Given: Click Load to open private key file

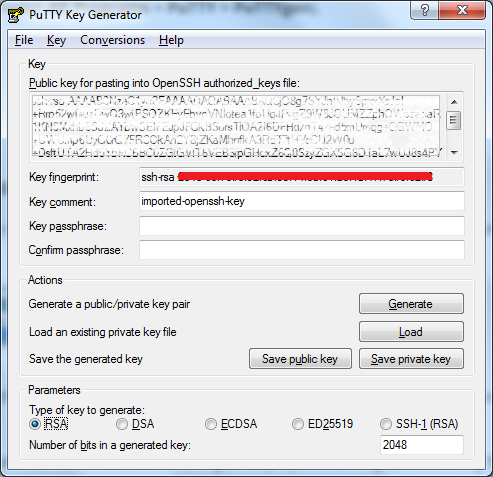Looking at the screenshot, I should 411,332.
